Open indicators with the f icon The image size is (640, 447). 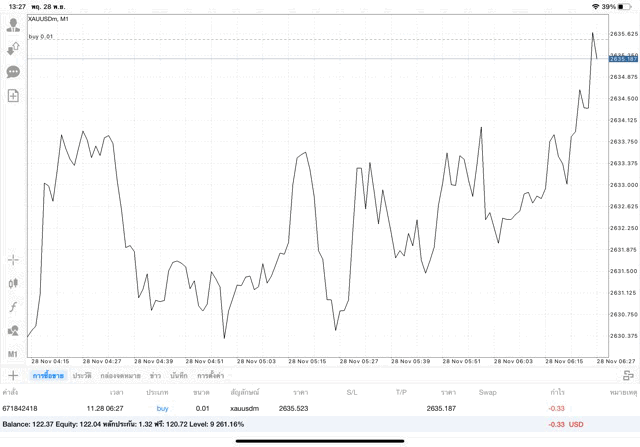tap(14, 306)
